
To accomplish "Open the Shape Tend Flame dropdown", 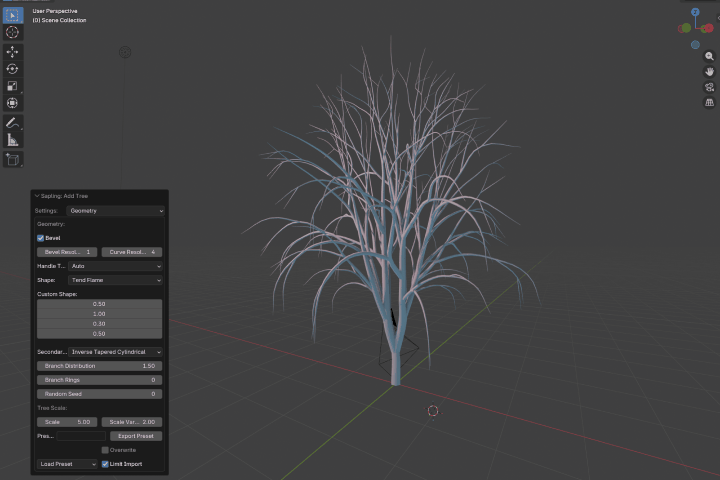I will 115,280.
